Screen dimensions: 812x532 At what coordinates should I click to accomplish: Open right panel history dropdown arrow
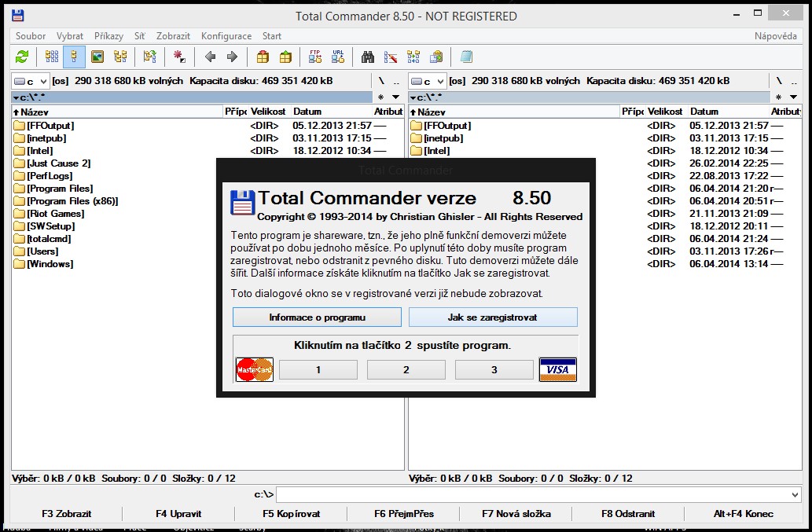(793, 97)
